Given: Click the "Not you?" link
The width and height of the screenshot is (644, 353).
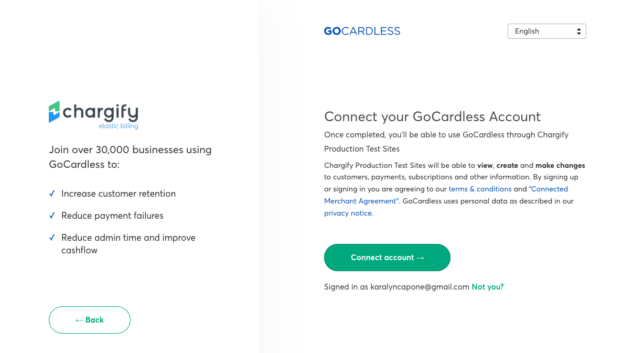Looking at the screenshot, I should [x=487, y=287].
